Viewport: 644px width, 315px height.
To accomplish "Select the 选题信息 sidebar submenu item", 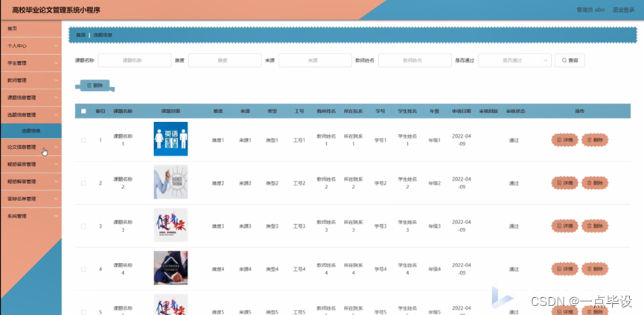I will point(31,131).
